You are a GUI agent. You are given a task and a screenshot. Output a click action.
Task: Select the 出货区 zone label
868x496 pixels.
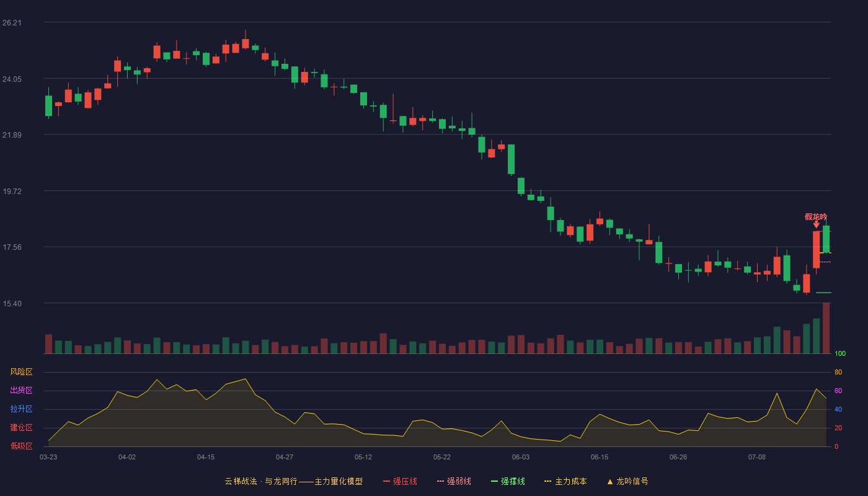[x=21, y=391]
